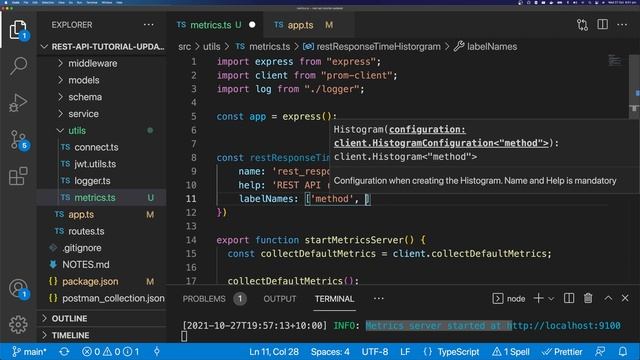
Task: Open routes.ts in the explorer
Action: tap(86, 231)
